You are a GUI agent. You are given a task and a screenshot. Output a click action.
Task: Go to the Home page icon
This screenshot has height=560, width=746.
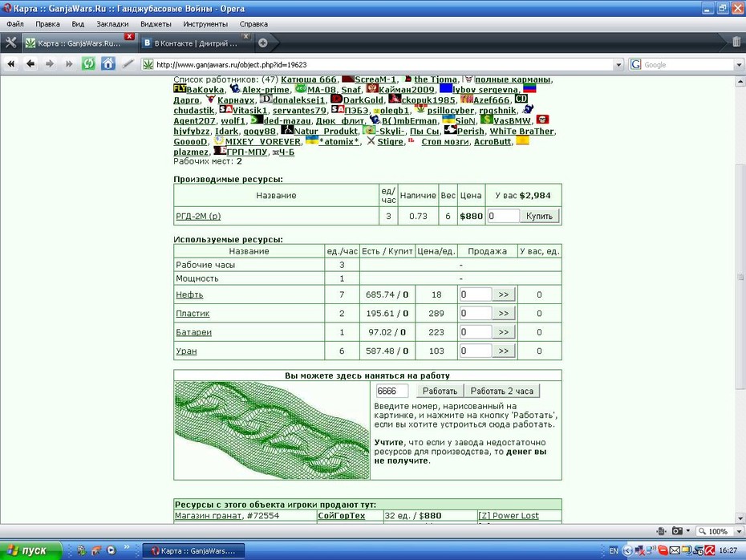point(108,63)
